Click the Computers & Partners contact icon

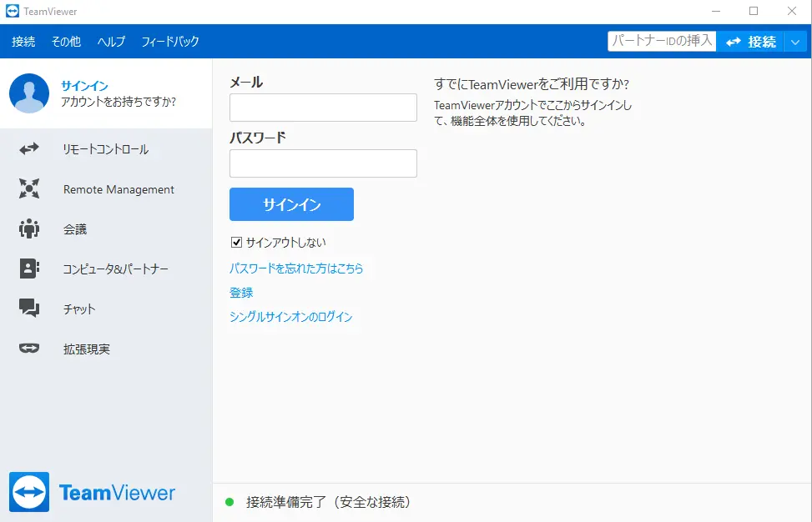point(29,269)
